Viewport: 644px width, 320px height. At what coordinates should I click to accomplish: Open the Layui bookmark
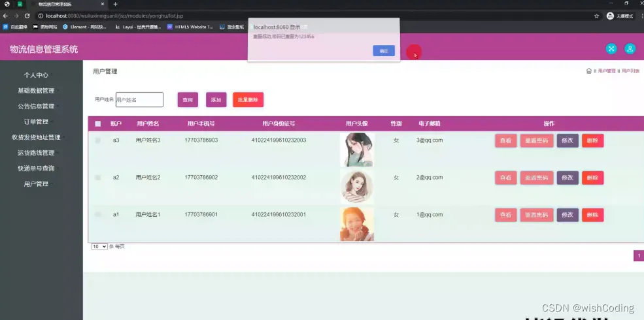tap(138, 27)
